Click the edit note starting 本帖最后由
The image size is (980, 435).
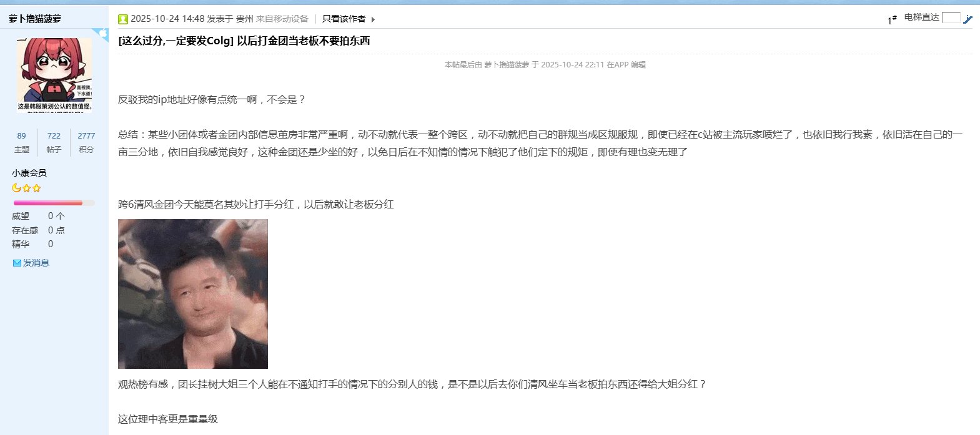[545, 65]
